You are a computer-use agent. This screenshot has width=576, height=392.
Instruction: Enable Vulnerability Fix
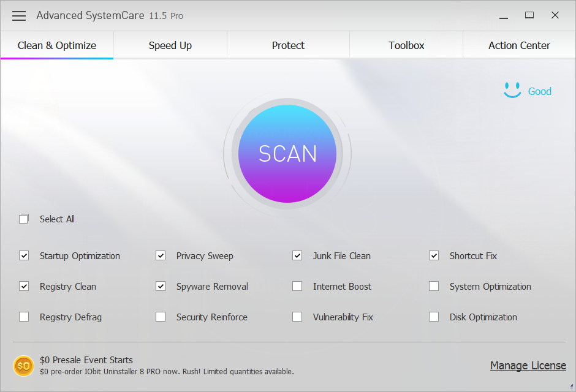[x=297, y=317]
